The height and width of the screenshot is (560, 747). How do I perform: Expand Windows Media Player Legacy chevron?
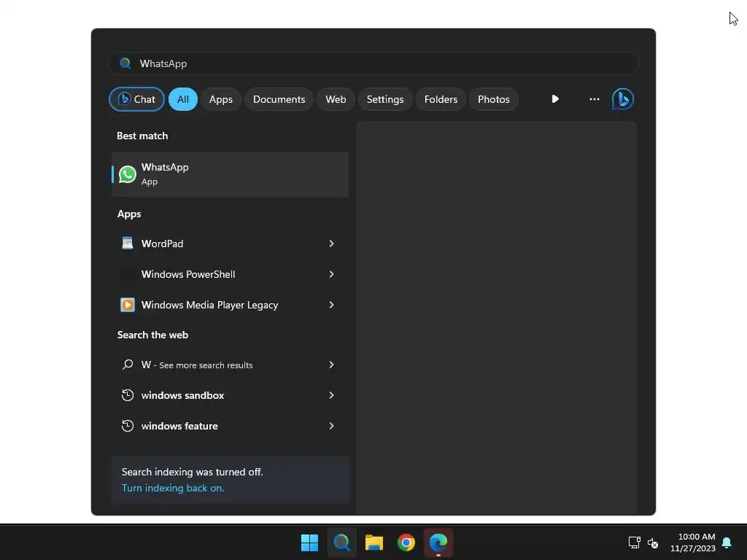332,305
